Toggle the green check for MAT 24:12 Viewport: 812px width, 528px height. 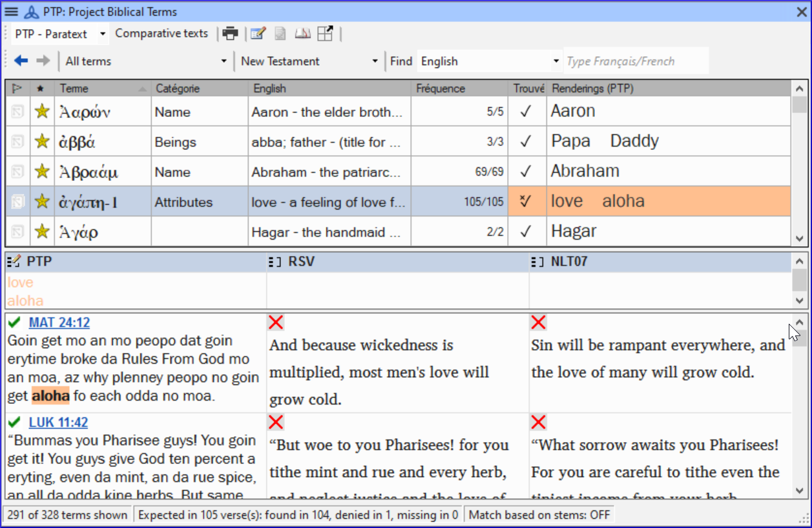point(15,322)
